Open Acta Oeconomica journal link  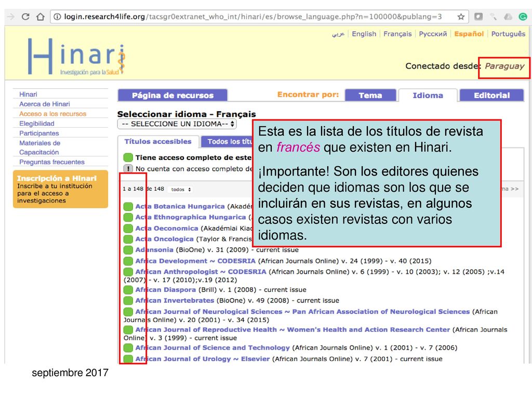click(167, 229)
